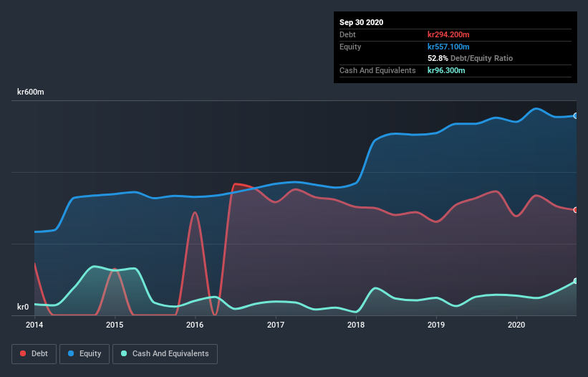Click the kr294.200m debt value
Viewport: 588px width, 377px height.
[448, 34]
